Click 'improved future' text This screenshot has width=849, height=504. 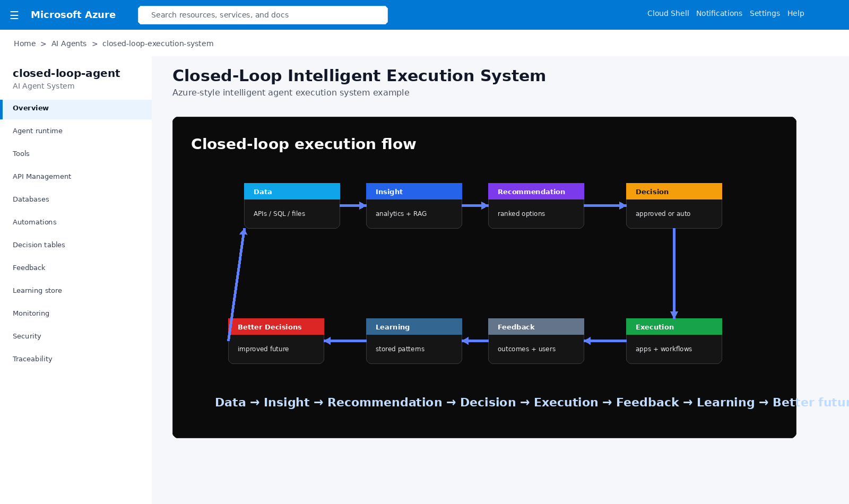point(263,349)
